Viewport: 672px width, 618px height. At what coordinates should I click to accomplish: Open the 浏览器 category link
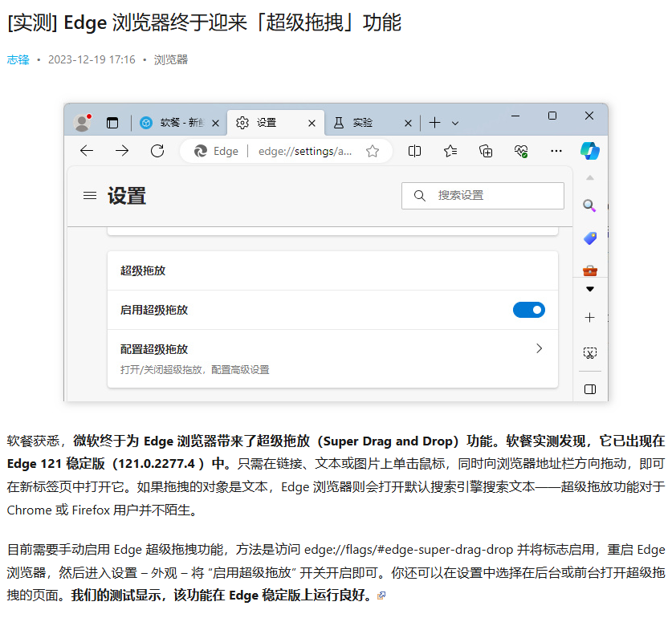pos(171,59)
